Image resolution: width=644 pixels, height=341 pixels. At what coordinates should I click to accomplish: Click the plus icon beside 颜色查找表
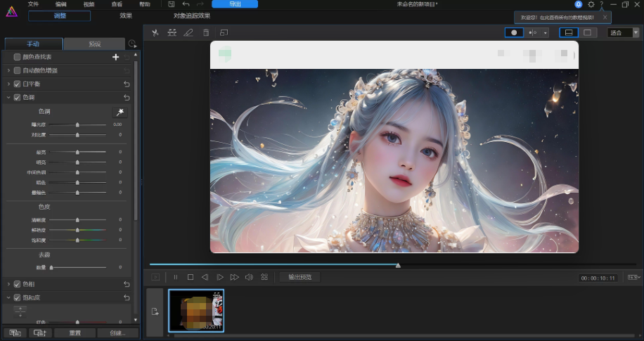coord(116,57)
